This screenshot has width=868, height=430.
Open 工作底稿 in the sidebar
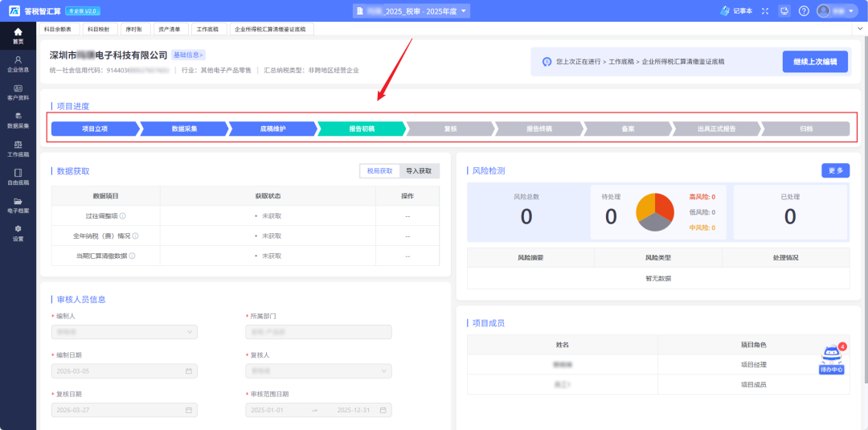18,149
